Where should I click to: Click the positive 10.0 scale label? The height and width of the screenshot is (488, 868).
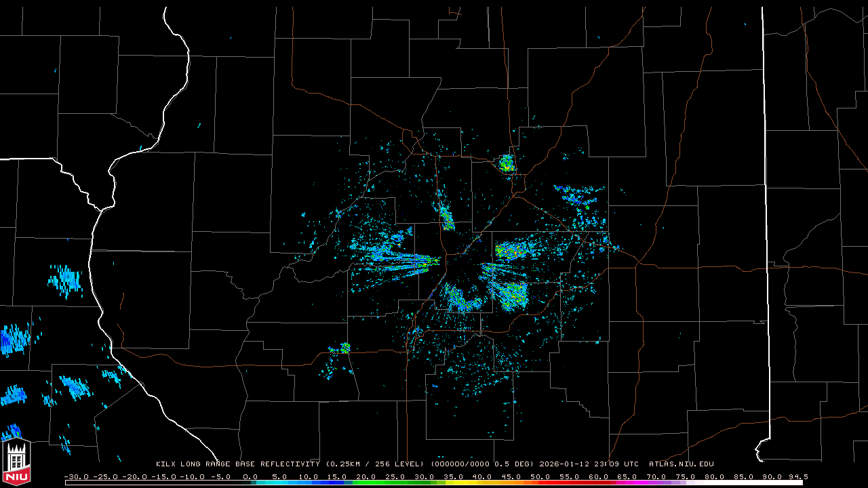point(307,476)
